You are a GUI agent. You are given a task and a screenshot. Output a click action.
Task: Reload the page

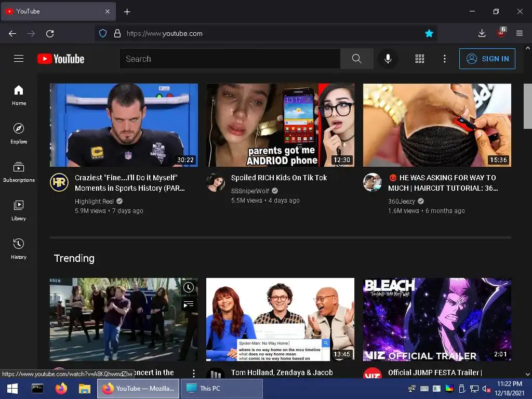50,34
